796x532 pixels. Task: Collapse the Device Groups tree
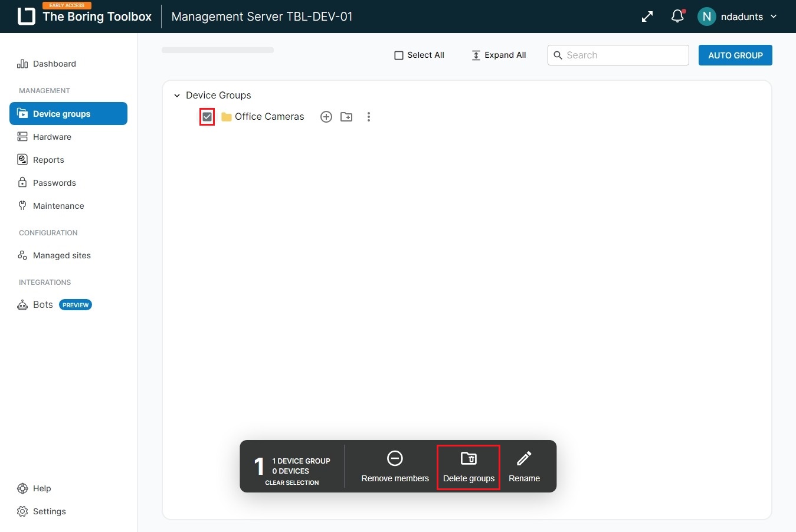coord(176,95)
